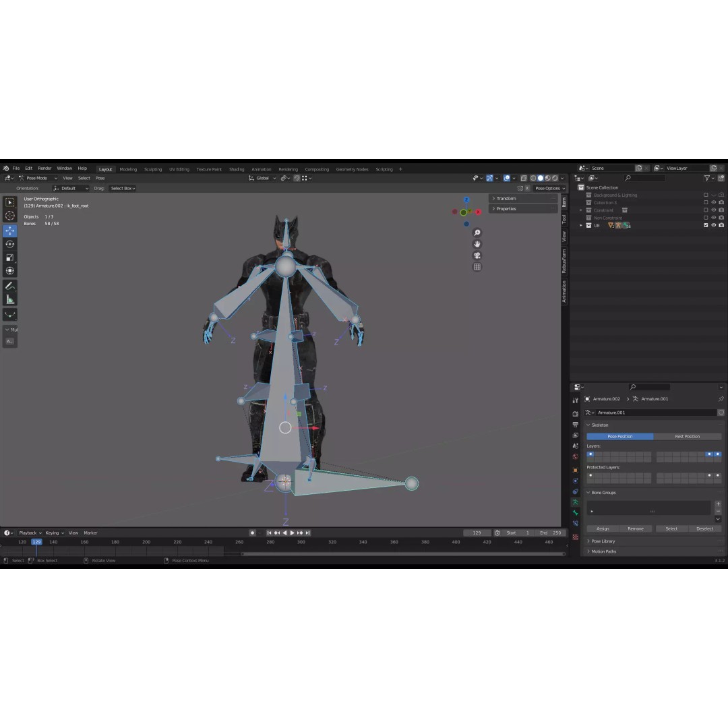The height and width of the screenshot is (728, 728).
Task: Toggle X-Ray display button
Action: click(524, 178)
